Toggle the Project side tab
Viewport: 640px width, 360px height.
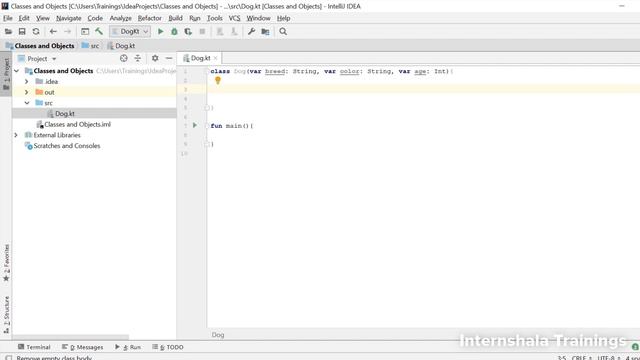click(6, 74)
